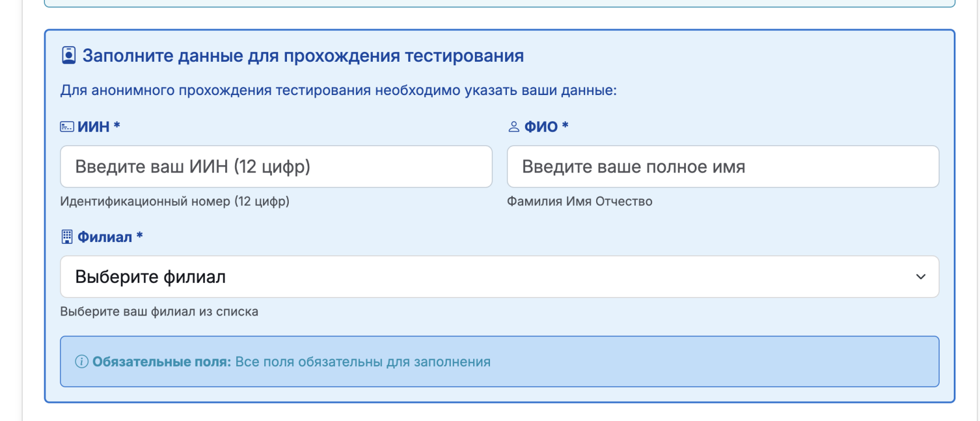This screenshot has height=421, width=980.
Task: Click inside the ИИН input field
Action: [276, 166]
